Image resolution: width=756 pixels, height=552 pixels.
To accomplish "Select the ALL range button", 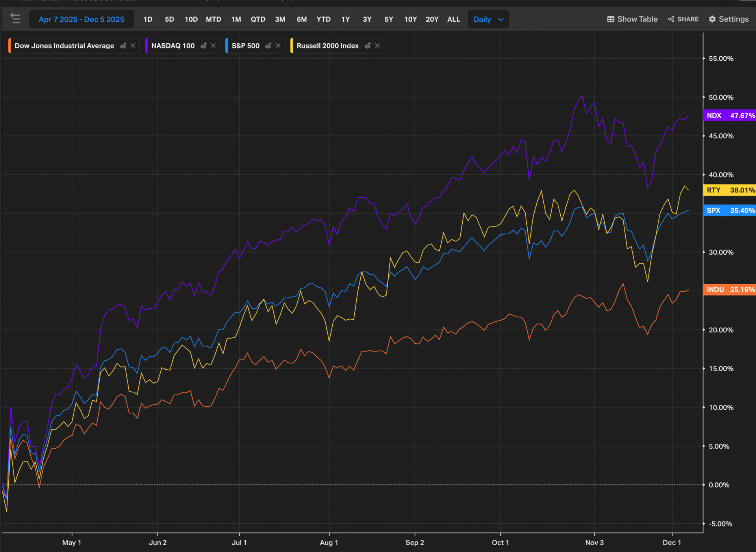I will [454, 19].
